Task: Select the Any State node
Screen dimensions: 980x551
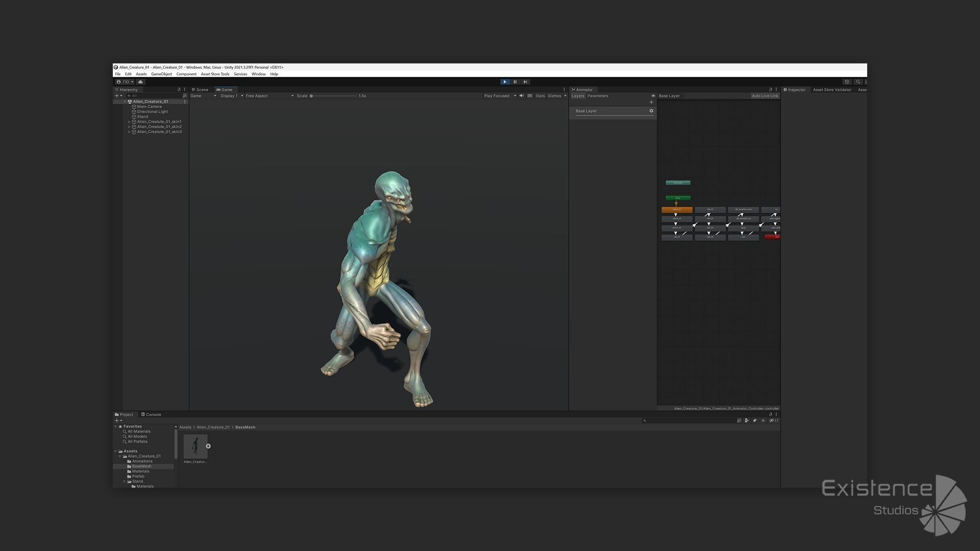Action: pos(678,183)
